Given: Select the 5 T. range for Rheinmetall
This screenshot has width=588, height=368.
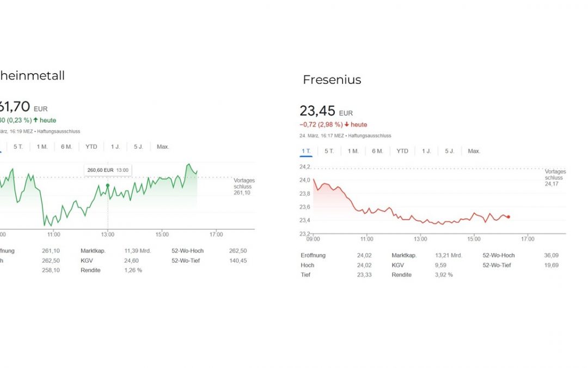Looking at the screenshot, I should coord(19,147).
